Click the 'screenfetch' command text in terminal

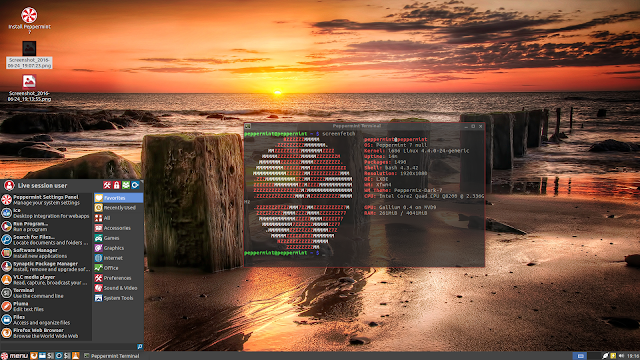[339, 134]
